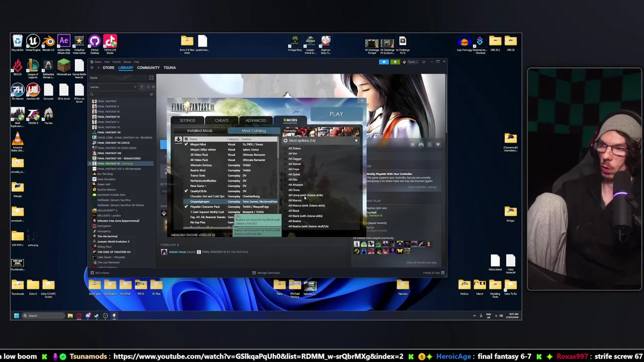Click the Steam library search magnifier icon
This screenshot has width=644, height=362.
93,94
